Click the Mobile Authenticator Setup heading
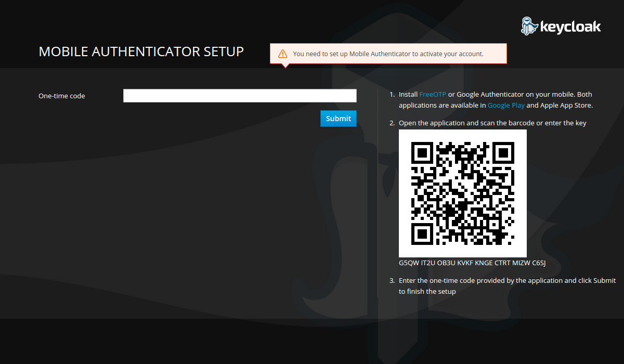The height and width of the screenshot is (364, 624). tap(141, 51)
